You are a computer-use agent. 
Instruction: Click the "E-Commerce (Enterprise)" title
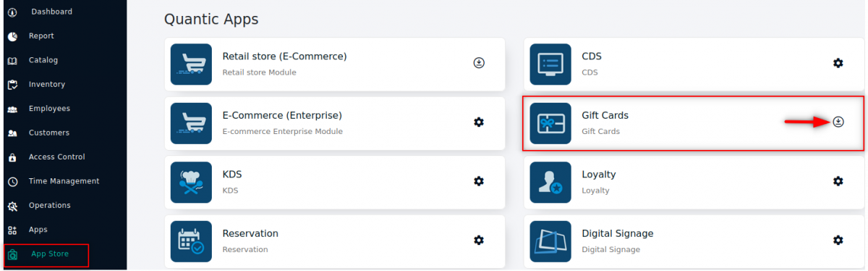(x=282, y=115)
